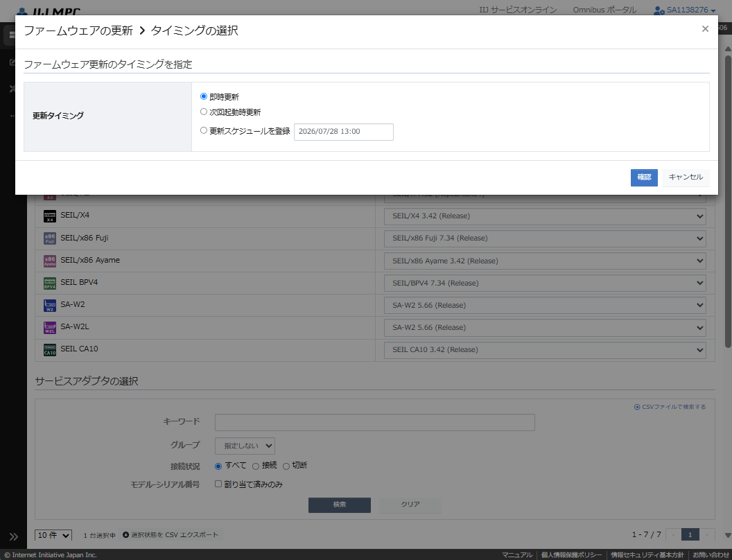
Task: Select the すべて connection radio
Action: pyautogui.click(x=218, y=466)
